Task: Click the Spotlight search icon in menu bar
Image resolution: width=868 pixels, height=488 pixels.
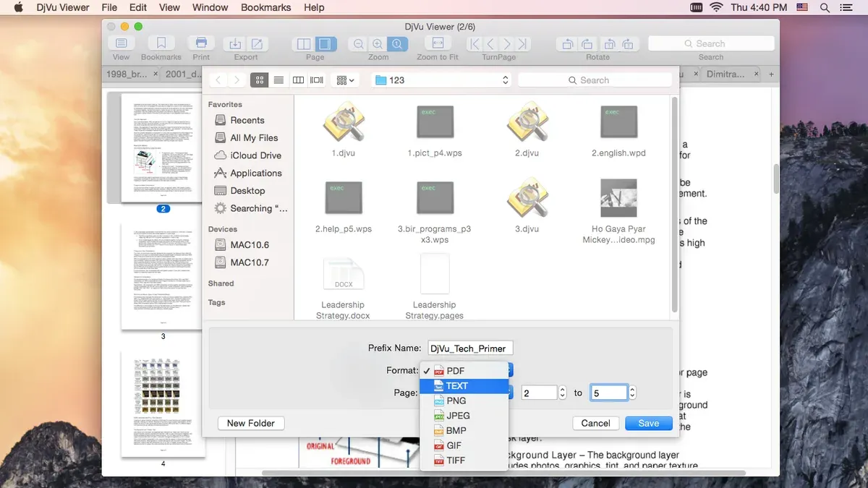Action: point(825,7)
